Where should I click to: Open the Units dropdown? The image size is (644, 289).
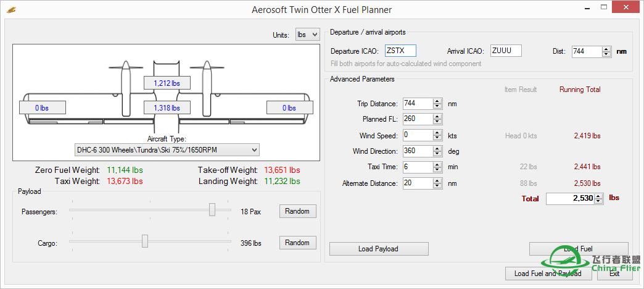tap(307, 35)
